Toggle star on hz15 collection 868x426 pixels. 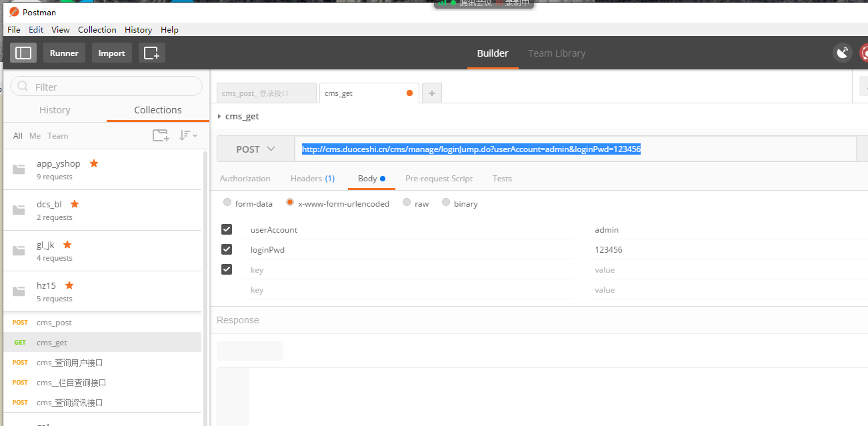(x=69, y=285)
